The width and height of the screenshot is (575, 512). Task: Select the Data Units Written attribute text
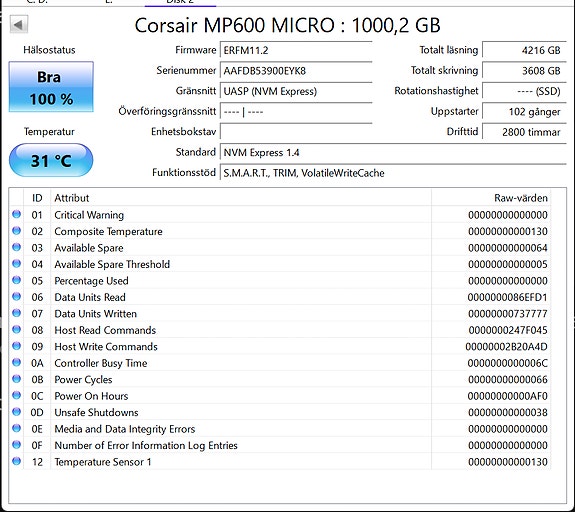pyautogui.click(x=95, y=314)
